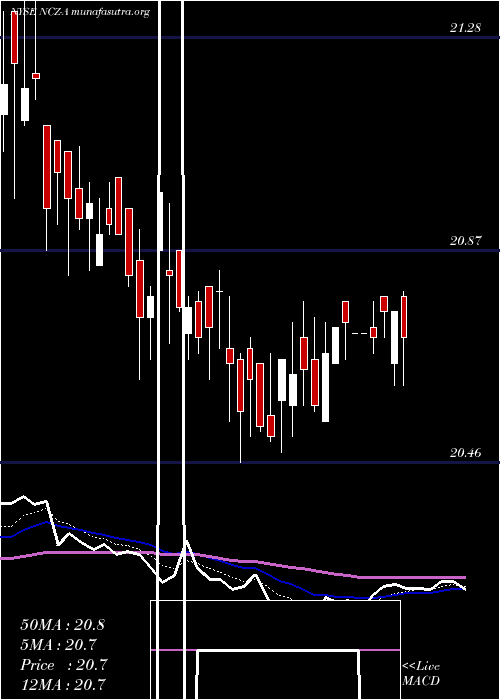The width and height of the screenshot is (500, 700).
Task: Click the NYSE NCZA munafasutra.org title
Action: (79, 12)
